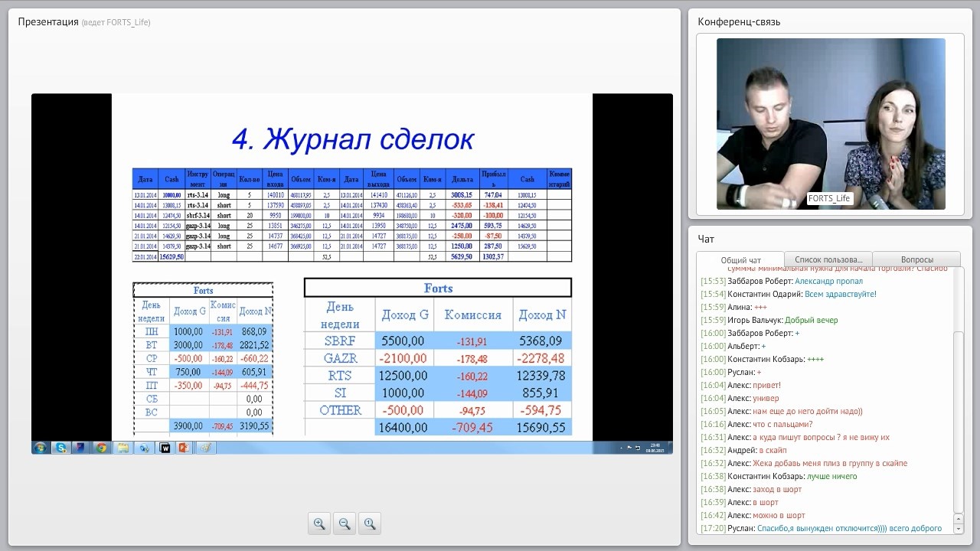Click the FORTS_Life name label on video
The width and height of the screenshot is (980, 551).
click(829, 198)
